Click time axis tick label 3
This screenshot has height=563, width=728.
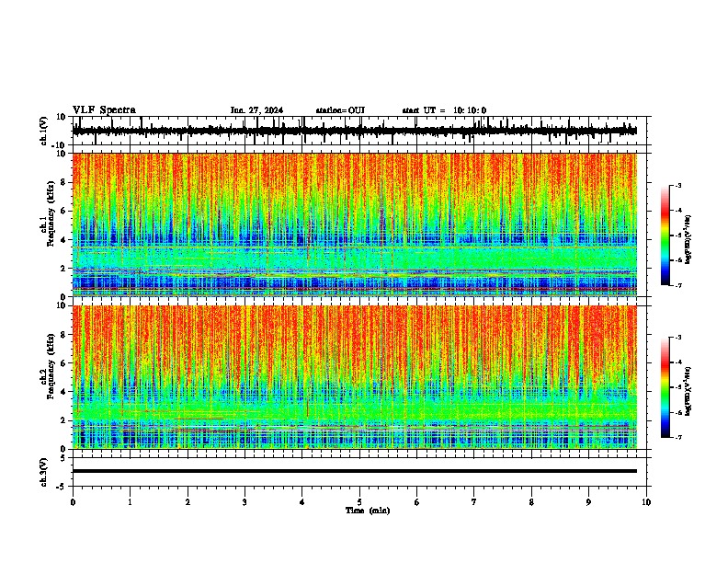pos(245,502)
